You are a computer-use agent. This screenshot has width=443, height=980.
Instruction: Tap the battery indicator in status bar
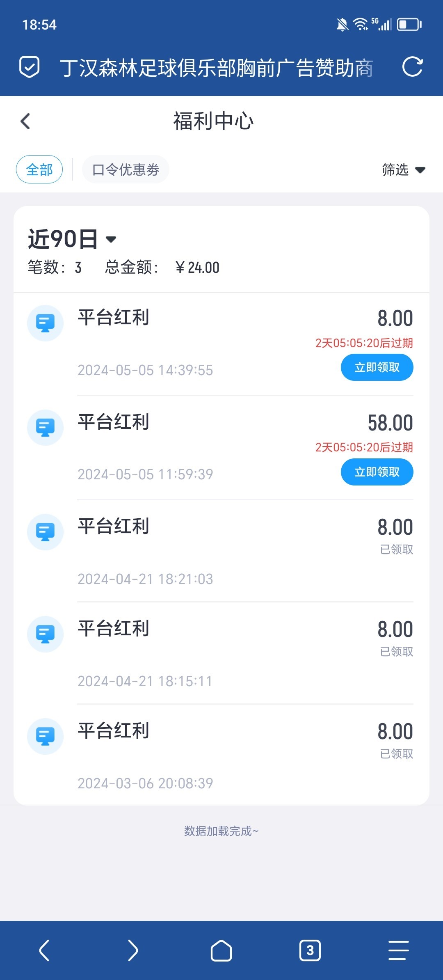click(x=409, y=25)
